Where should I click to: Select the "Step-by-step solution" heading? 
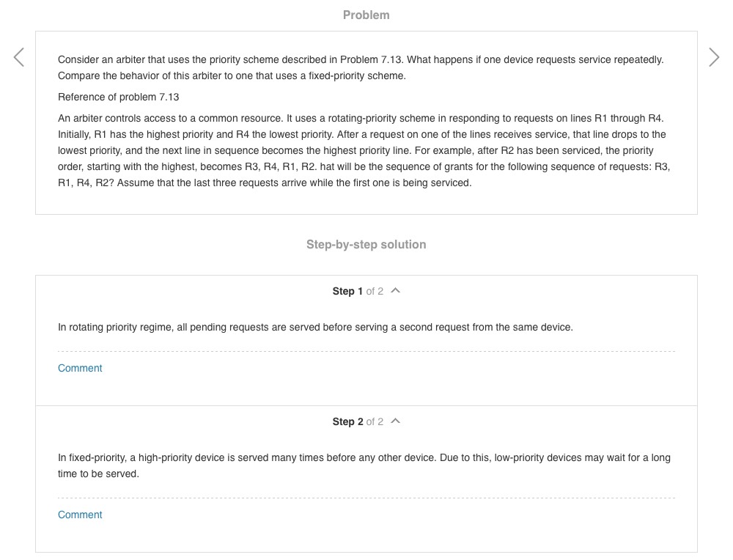(366, 244)
